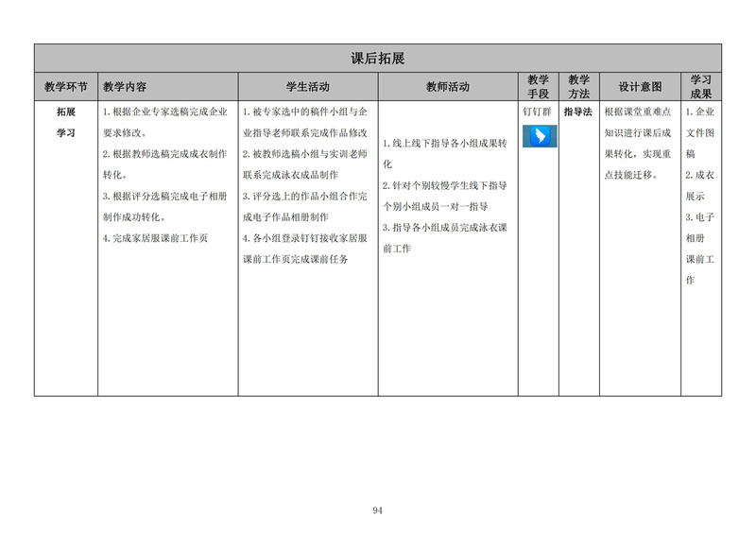Screen dimensions: 756x534
Task: Click the text '2. 成衣' in 学习成果 column
Action: [700, 175]
